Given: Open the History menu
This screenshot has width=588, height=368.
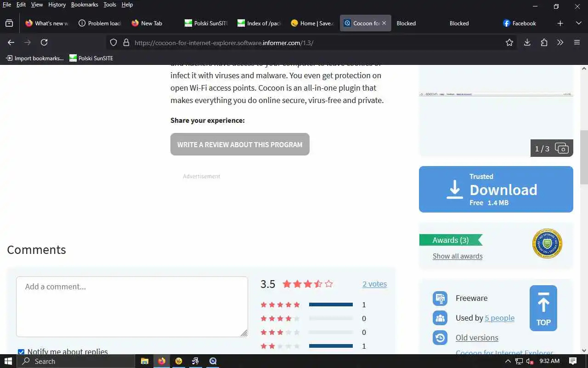Looking at the screenshot, I should pyautogui.click(x=57, y=5).
